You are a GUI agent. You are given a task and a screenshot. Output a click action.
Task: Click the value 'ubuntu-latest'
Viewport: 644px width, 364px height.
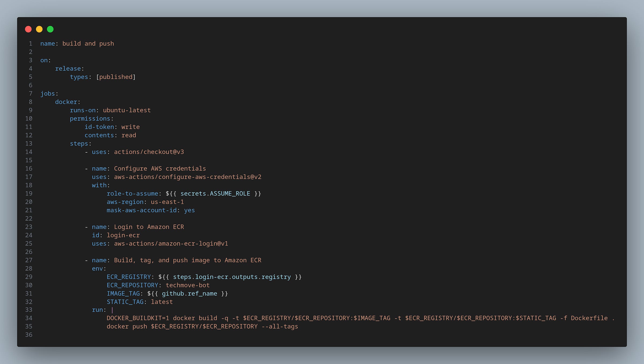tap(127, 110)
